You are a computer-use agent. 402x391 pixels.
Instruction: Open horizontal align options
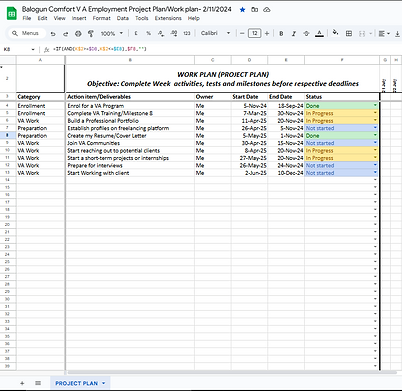coord(384,33)
